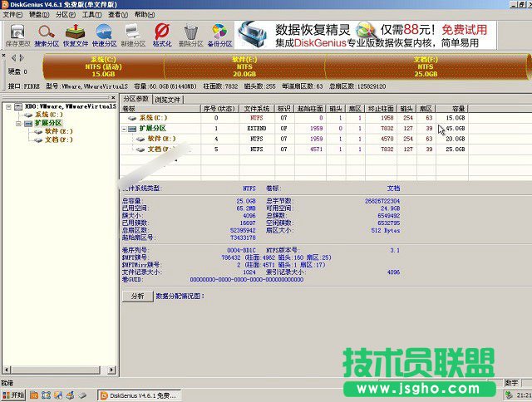Select the 软件(E:) block in disk bar
This screenshot has height=402, width=532.
click(244, 66)
